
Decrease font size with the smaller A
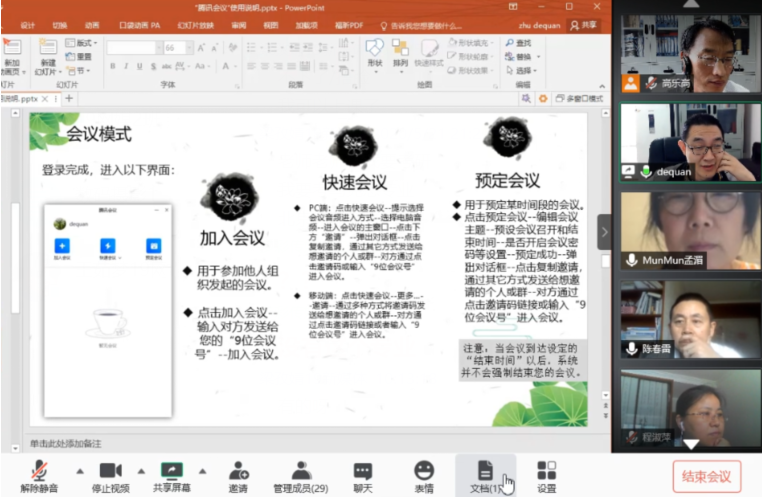[214, 48]
